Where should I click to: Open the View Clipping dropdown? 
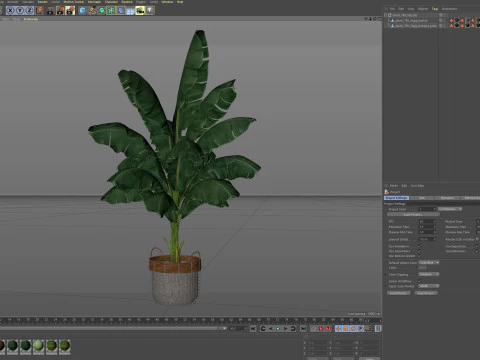coord(429,274)
